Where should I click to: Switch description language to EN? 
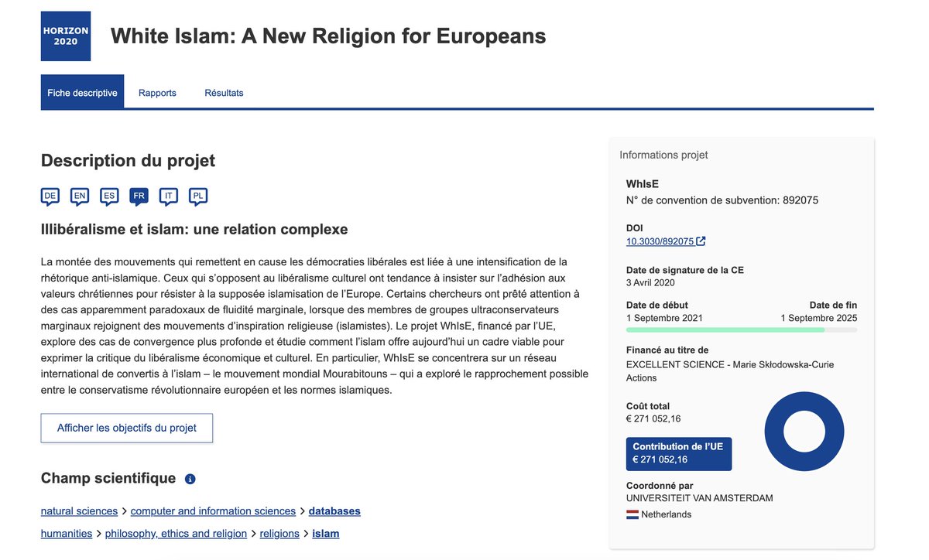(80, 196)
